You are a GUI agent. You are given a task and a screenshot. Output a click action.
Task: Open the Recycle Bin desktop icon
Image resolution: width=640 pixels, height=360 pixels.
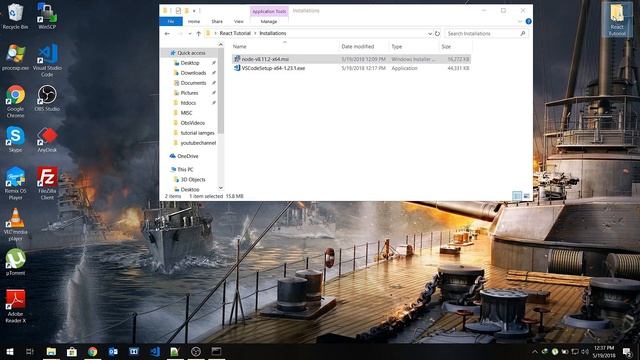(x=15, y=16)
